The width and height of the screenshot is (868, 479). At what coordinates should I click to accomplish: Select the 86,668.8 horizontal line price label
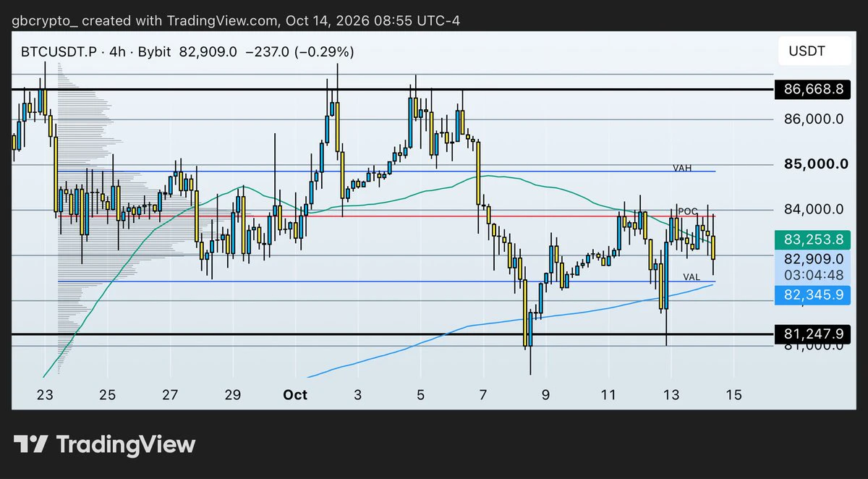tap(813, 90)
